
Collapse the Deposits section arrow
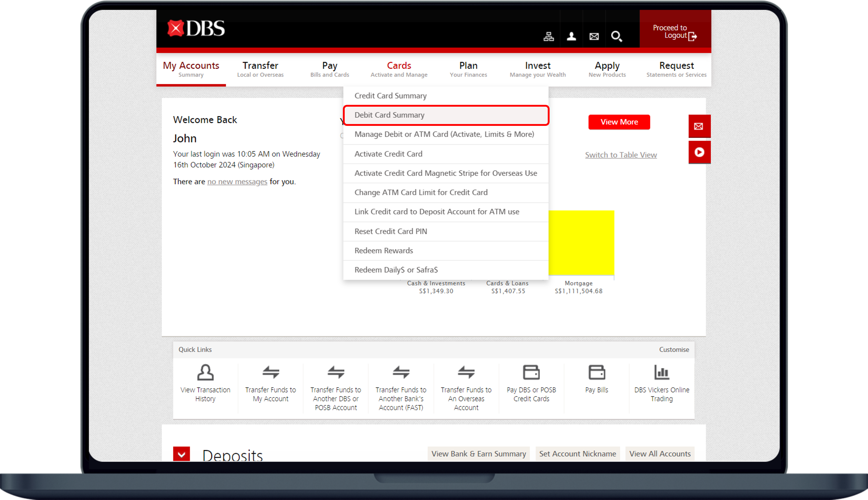coord(182,454)
